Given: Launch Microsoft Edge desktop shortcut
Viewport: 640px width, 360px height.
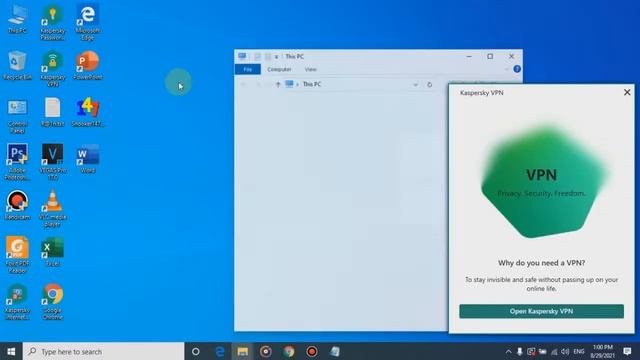Looking at the screenshot, I should [x=88, y=22].
